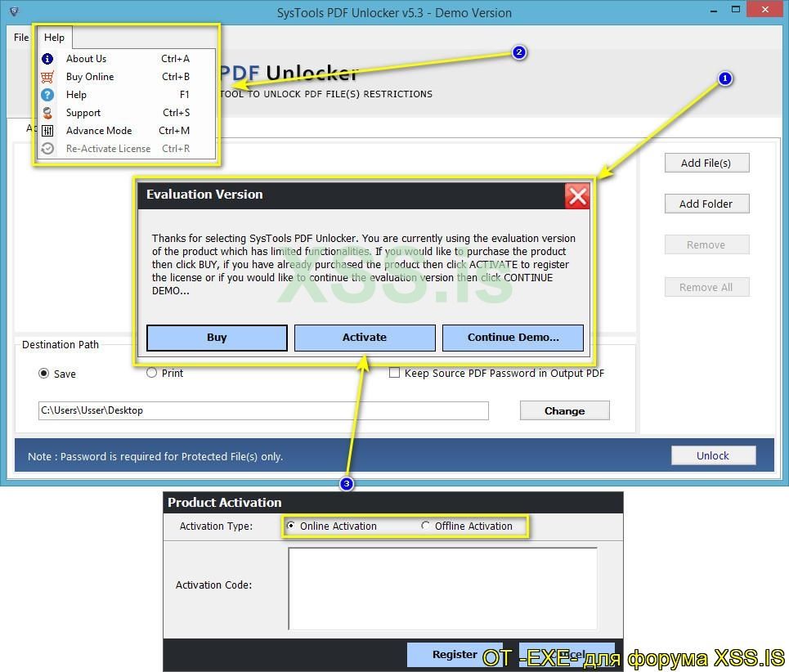Viewport: 789px width, 672px height.
Task: Choose Buy Online menu entry
Action: point(128,77)
